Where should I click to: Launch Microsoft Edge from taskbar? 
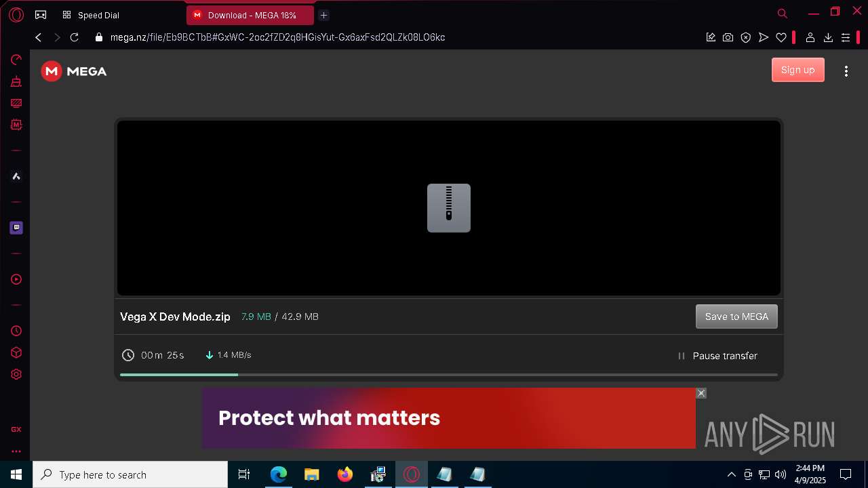(279, 474)
